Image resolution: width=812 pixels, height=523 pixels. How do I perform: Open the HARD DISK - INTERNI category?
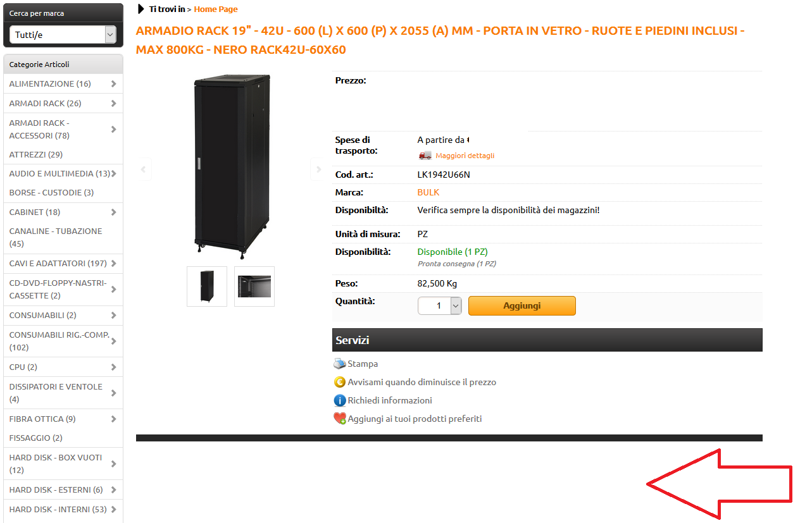point(58,509)
